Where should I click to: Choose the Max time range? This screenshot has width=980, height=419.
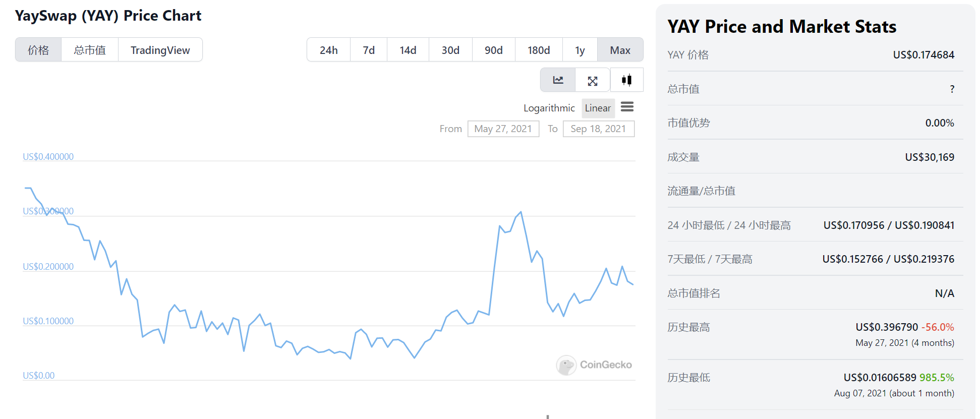click(620, 50)
